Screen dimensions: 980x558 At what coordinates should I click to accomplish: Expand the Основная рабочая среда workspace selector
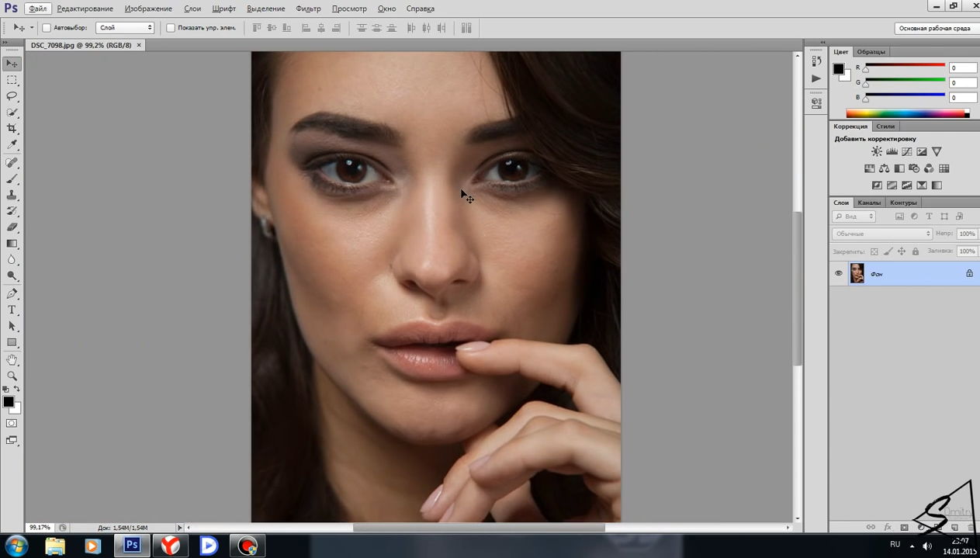pyautogui.click(x=934, y=28)
